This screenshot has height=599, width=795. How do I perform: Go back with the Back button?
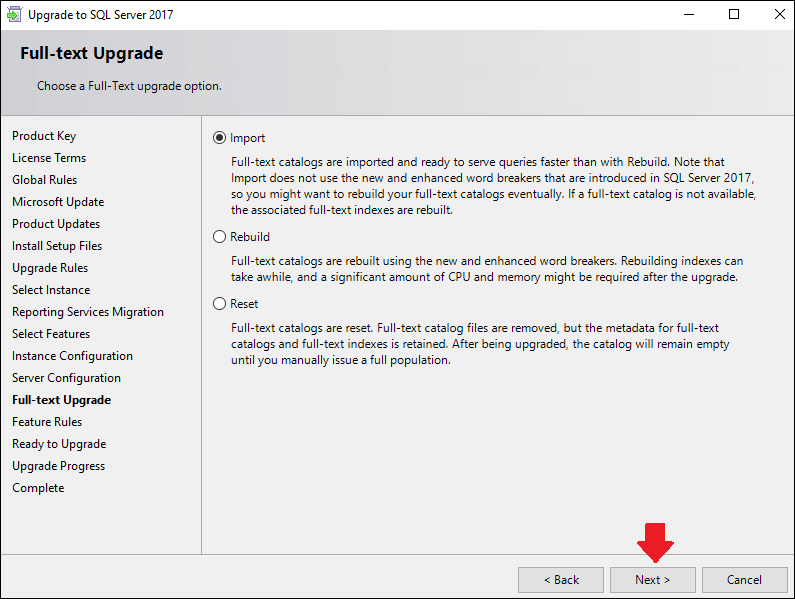point(561,580)
